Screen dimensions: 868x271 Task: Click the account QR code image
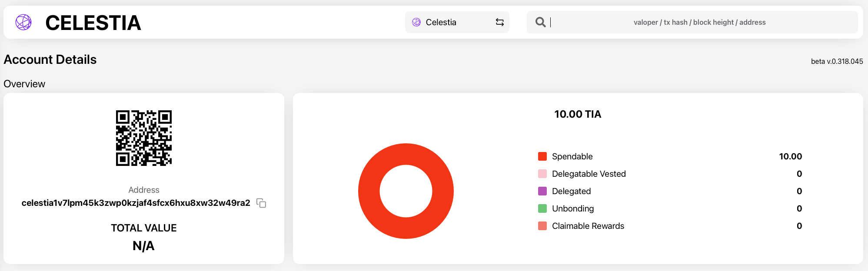[144, 138]
